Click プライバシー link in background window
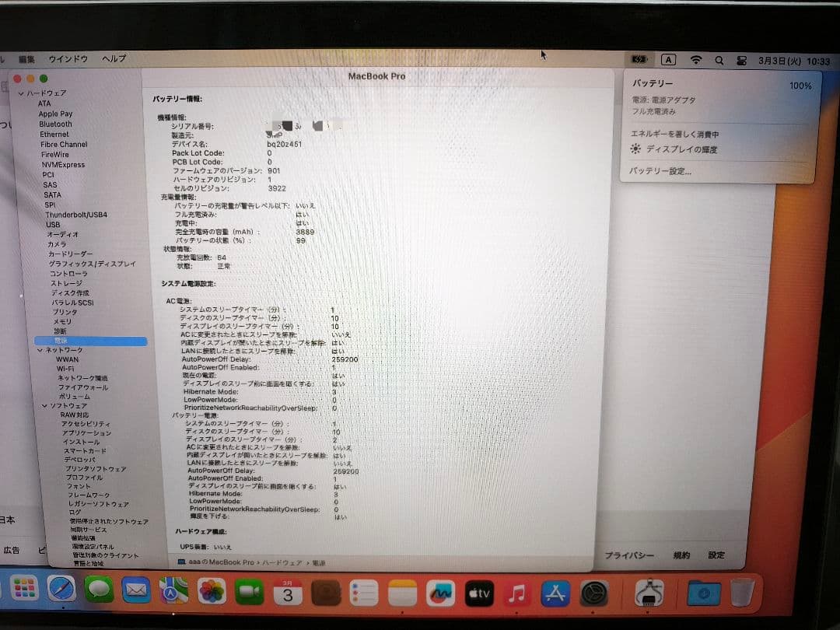The height and width of the screenshot is (630, 840). [629, 555]
